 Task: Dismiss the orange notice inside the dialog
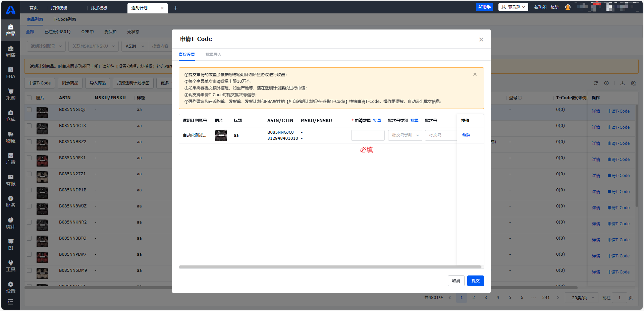(x=475, y=74)
